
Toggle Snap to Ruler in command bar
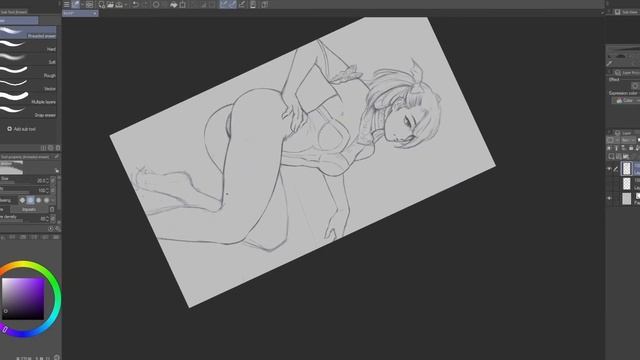(x=224, y=5)
